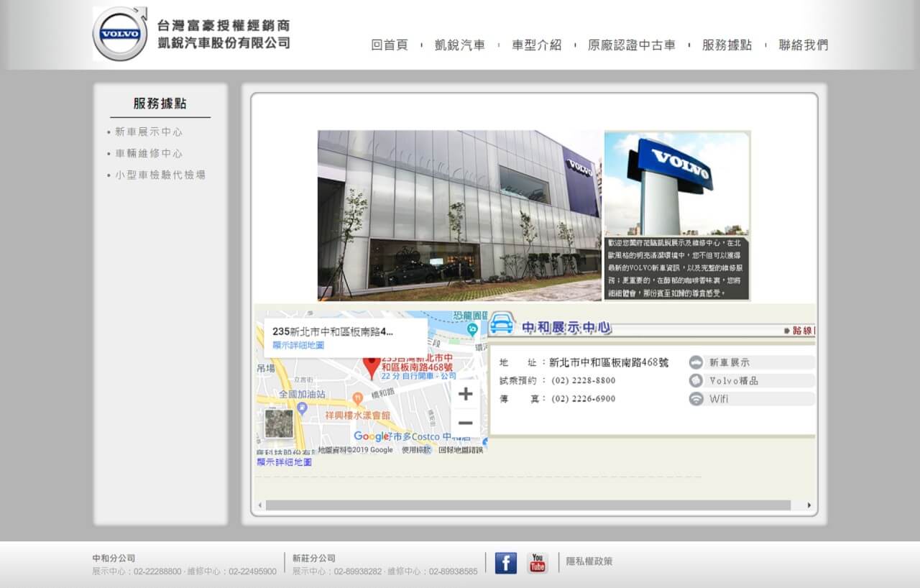Screen dimensions: 920x588
Task: Select 小型車檢驗代檢場 in sidebar
Action: tap(160, 175)
